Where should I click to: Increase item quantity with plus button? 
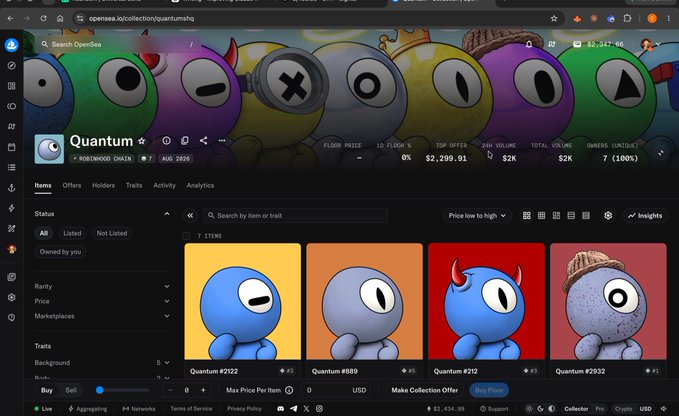[203, 390]
